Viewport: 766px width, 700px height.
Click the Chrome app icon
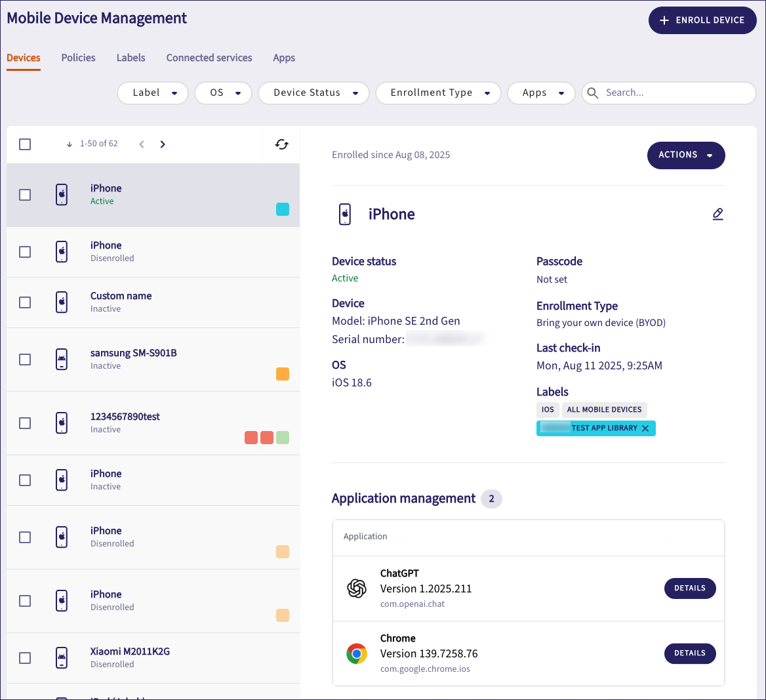(357, 653)
